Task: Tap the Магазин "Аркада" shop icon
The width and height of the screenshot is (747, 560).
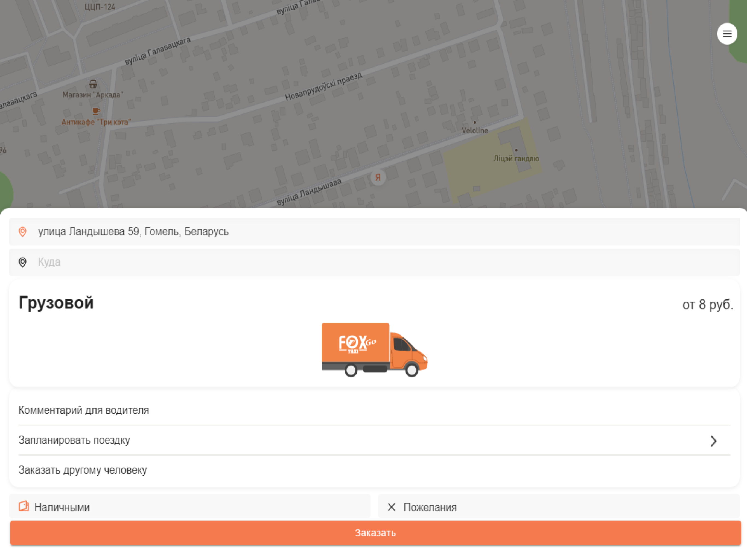Action: pos(93,84)
